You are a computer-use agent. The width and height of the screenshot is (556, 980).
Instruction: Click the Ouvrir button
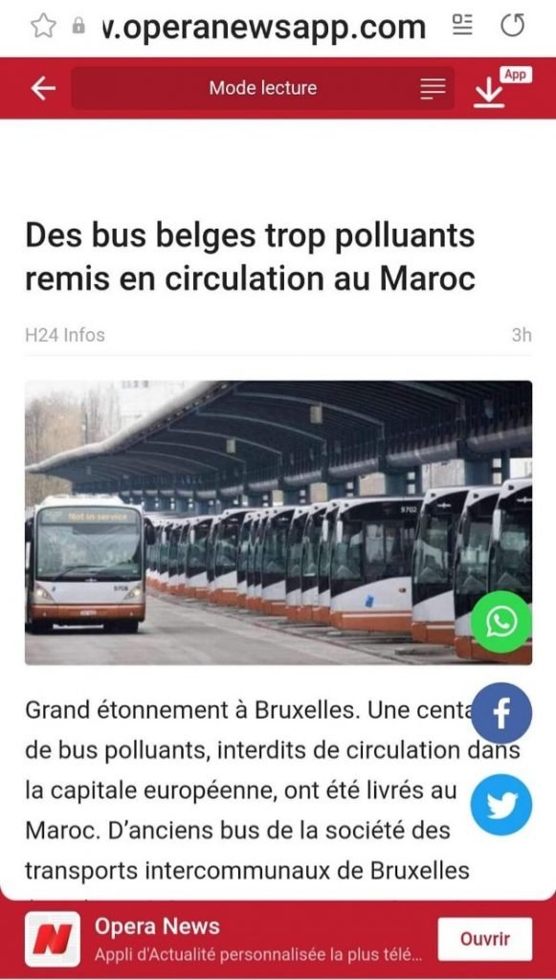pos(485,939)
